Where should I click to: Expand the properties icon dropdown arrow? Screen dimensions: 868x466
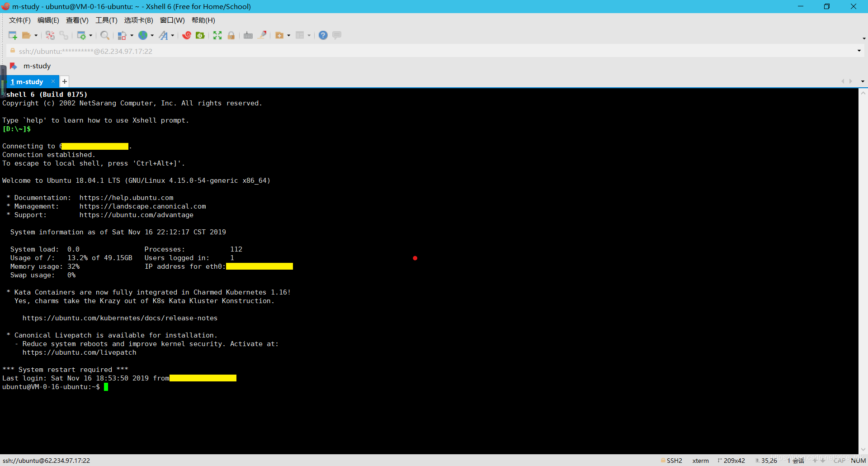point(91,35)
